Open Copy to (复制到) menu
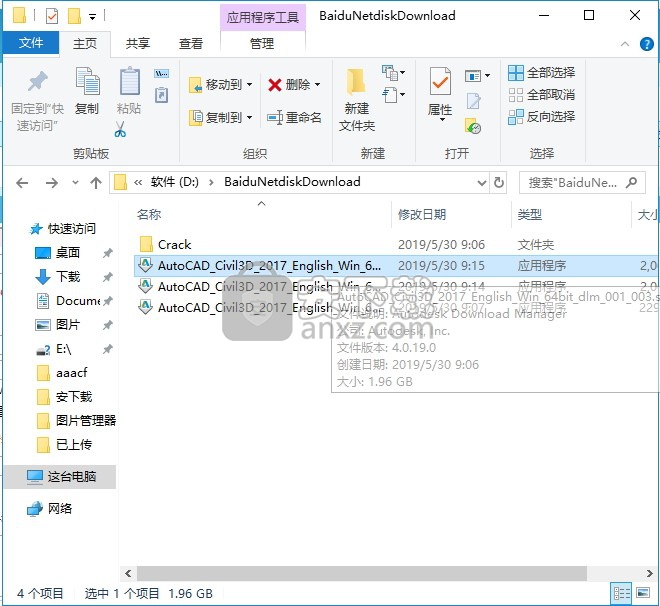Image resolution: width=660 pixels, height=606 pixels. (221, 117)
